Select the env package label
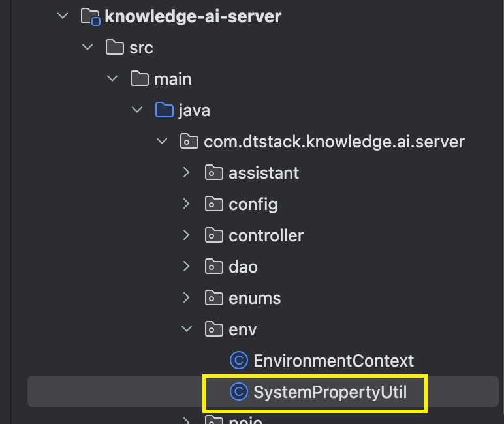Screen dimensions: 504x424 (x=243, y=330)
